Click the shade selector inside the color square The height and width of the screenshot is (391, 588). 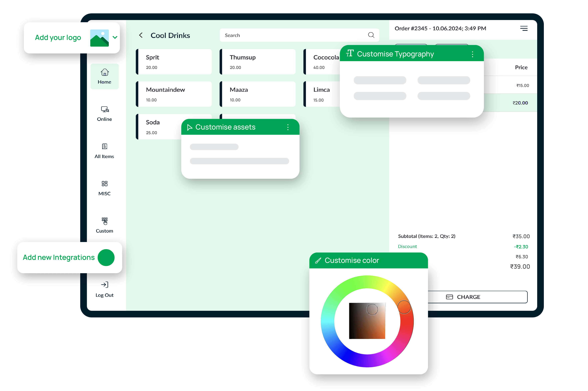click(372, 309)
